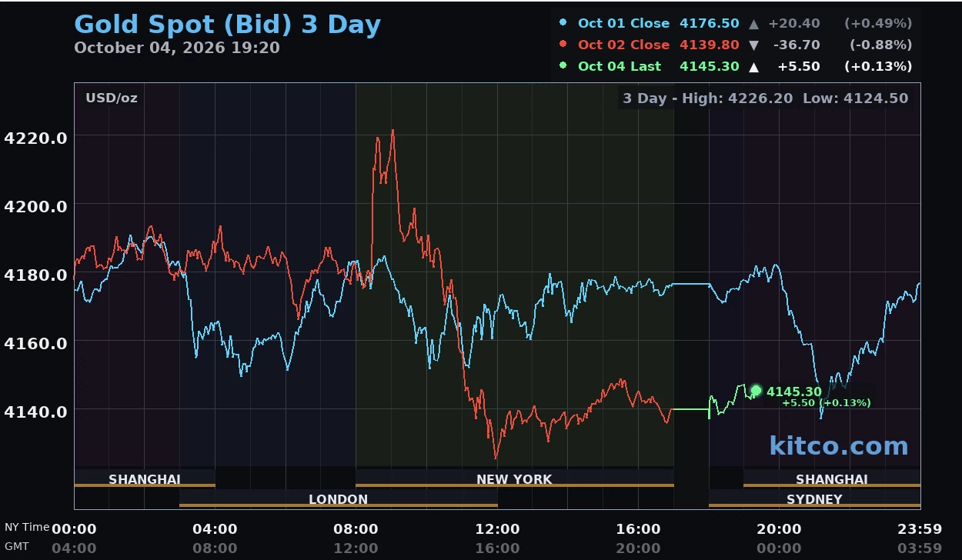Click the kitco.com watermark link
This screenshot has height=560, width=962.
[839, 445]
